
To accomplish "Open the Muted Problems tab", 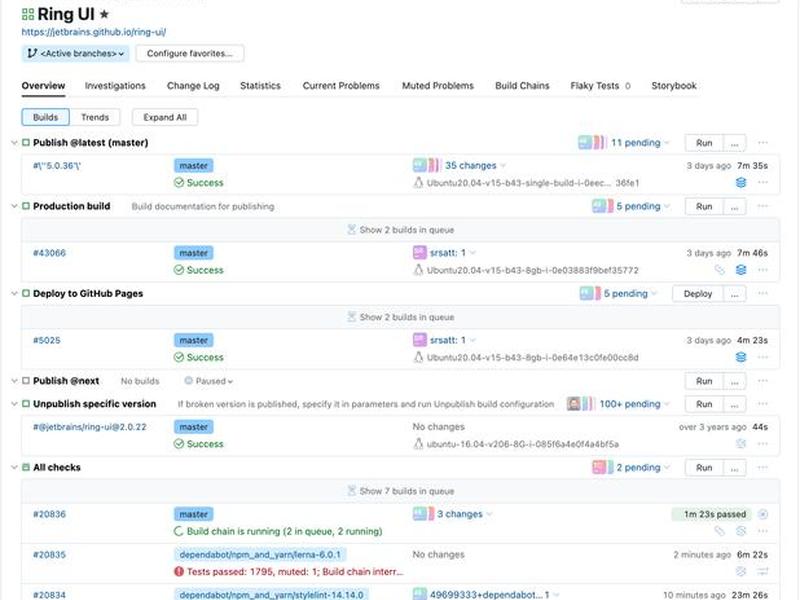I will [438, 86].
